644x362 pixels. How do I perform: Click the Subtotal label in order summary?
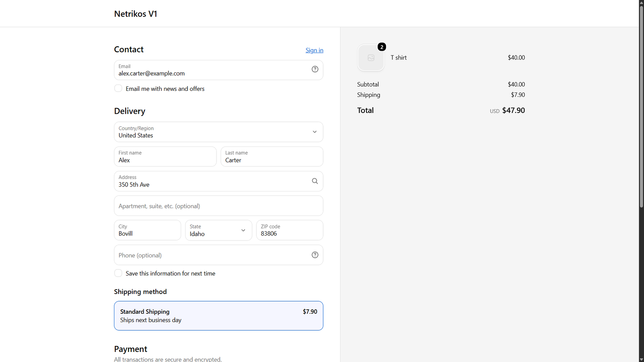click(x=368, y=84)
